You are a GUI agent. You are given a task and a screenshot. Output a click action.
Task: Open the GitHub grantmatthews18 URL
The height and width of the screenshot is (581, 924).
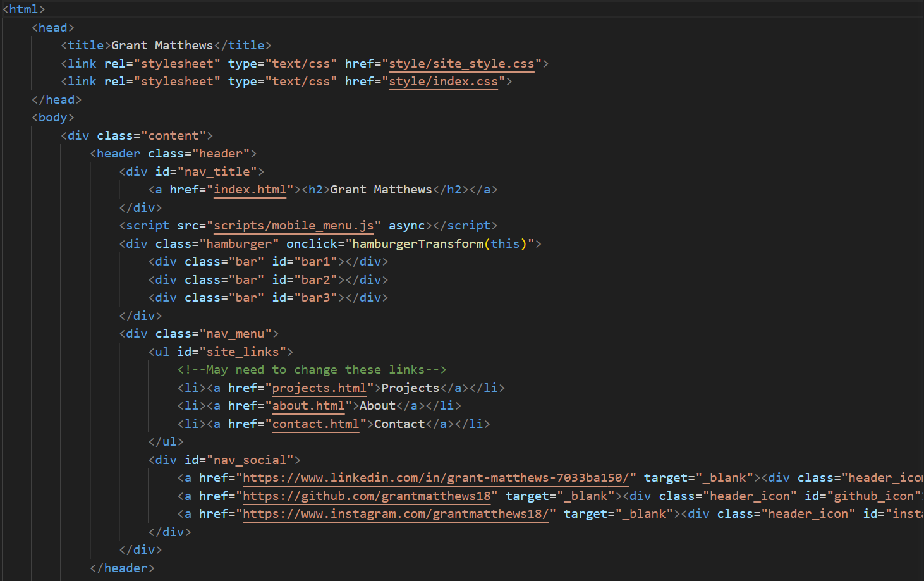pos(367,496)
